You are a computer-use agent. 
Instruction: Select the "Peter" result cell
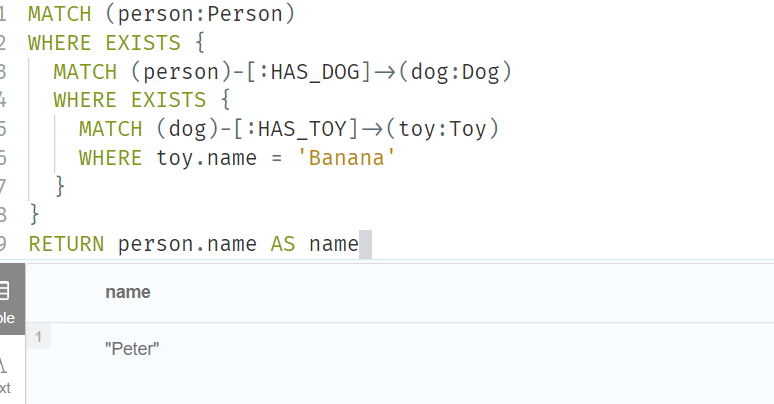132,349
